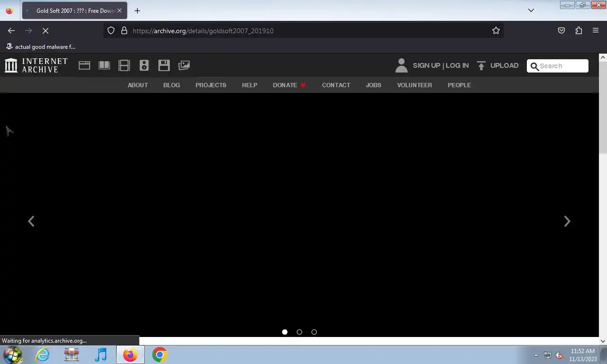Open the Audio speaker icon
The height and width of the screenshot is (364, 607).
(144, 65)
